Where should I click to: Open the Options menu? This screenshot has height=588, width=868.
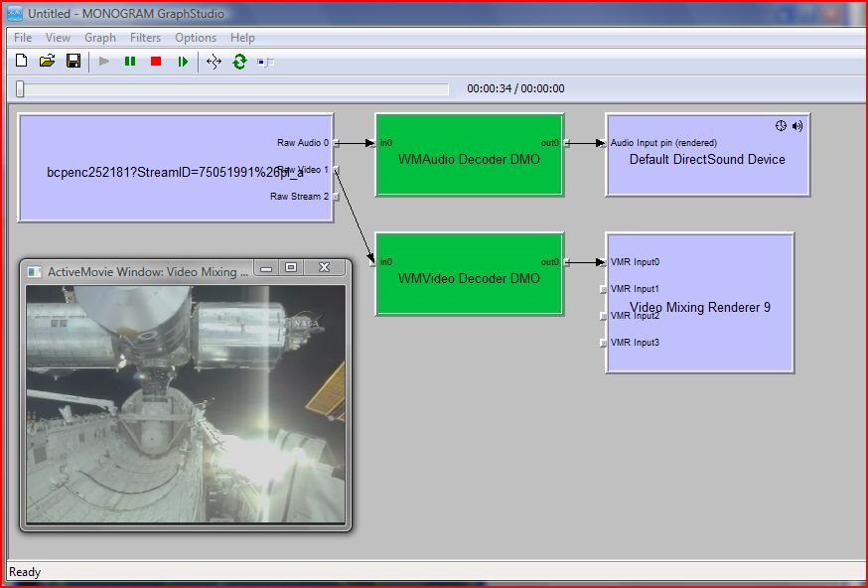pos(196,38)
